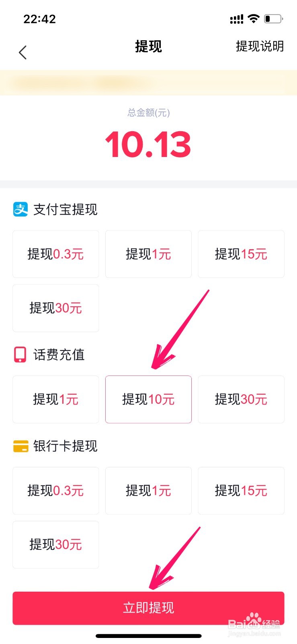Tap the Alipay logo icon
The width and height of the screenshot is (297, 644).
(x=20, y=209)
